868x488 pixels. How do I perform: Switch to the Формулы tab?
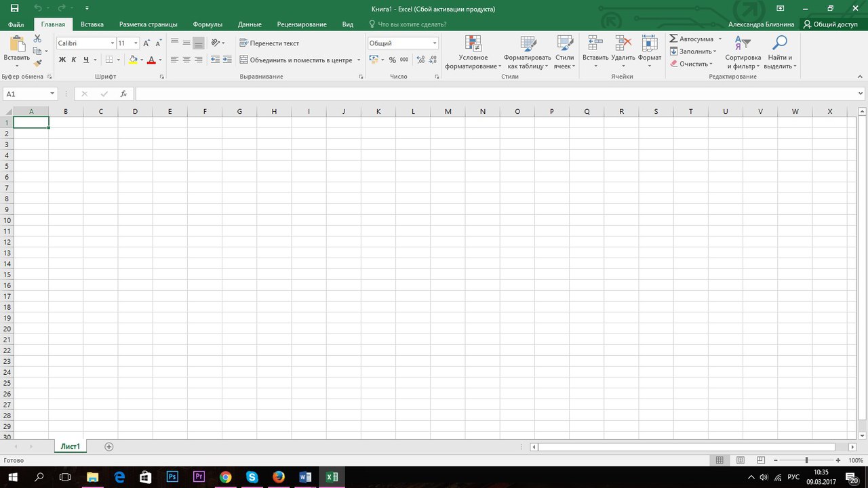208,24
